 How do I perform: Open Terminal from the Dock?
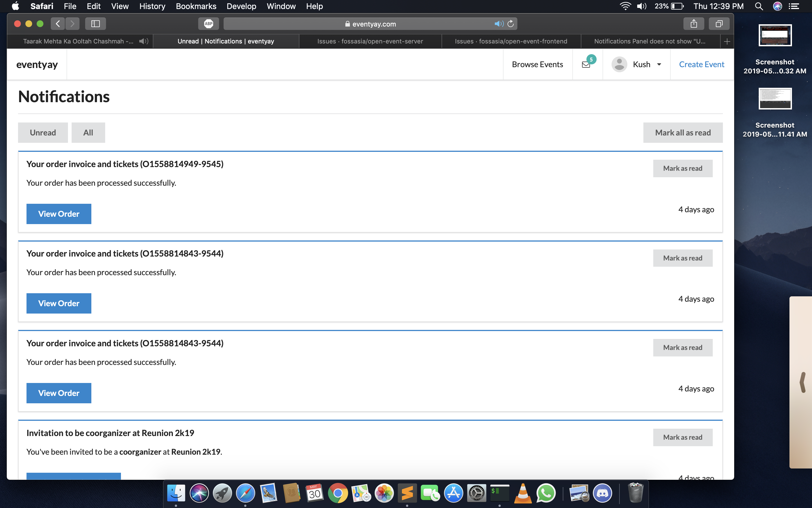500,493
